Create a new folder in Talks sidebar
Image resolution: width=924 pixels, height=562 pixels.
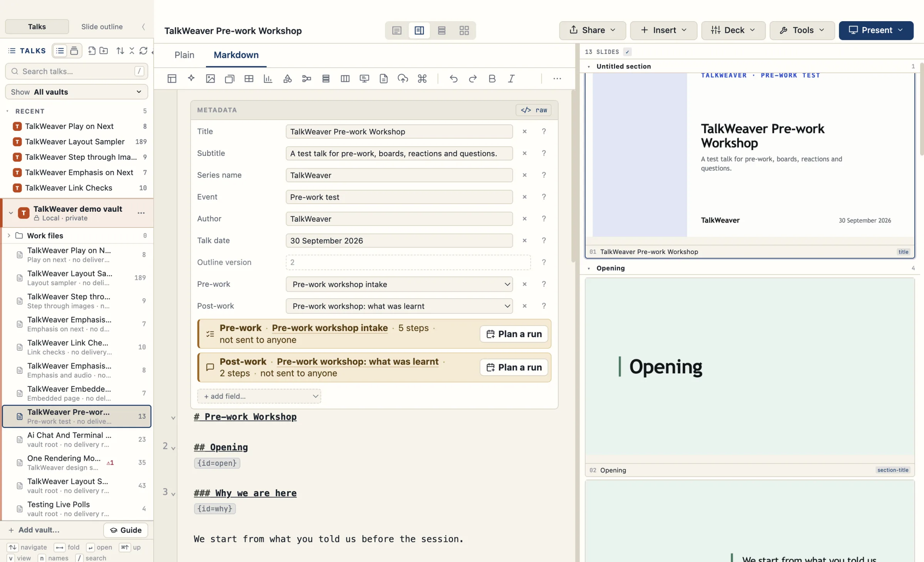click(104, 50)
